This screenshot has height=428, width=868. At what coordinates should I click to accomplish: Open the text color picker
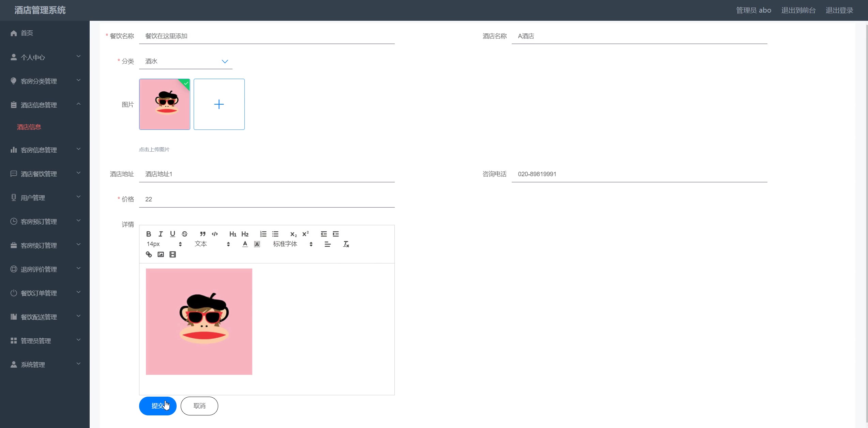pos(245,244)
